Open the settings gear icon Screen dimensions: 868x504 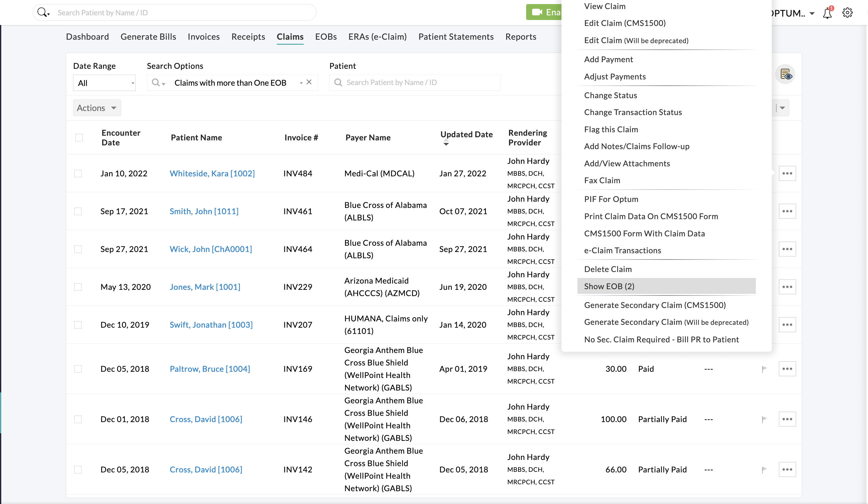847,13
